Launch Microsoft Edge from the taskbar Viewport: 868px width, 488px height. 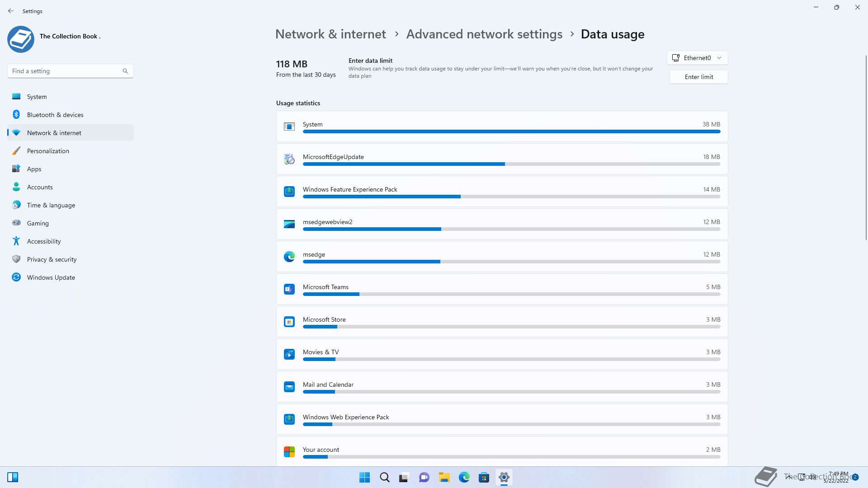(464, 477)
